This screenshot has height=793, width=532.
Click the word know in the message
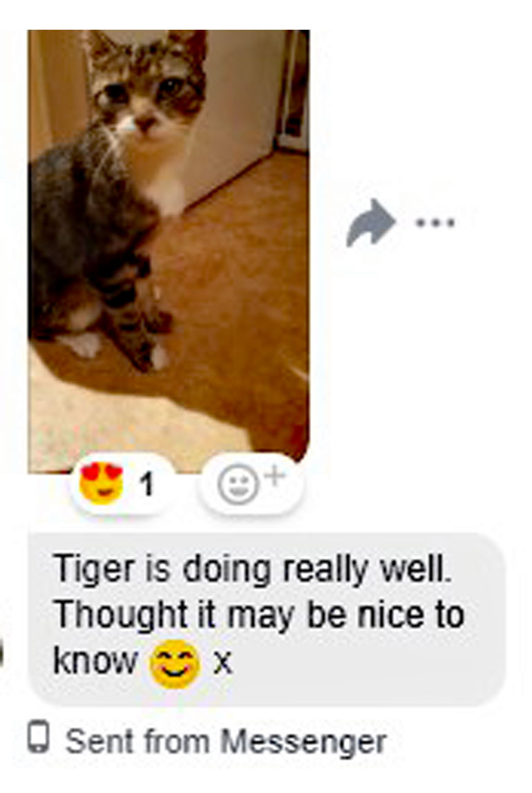pyautogui.click(x=95, y=660)
